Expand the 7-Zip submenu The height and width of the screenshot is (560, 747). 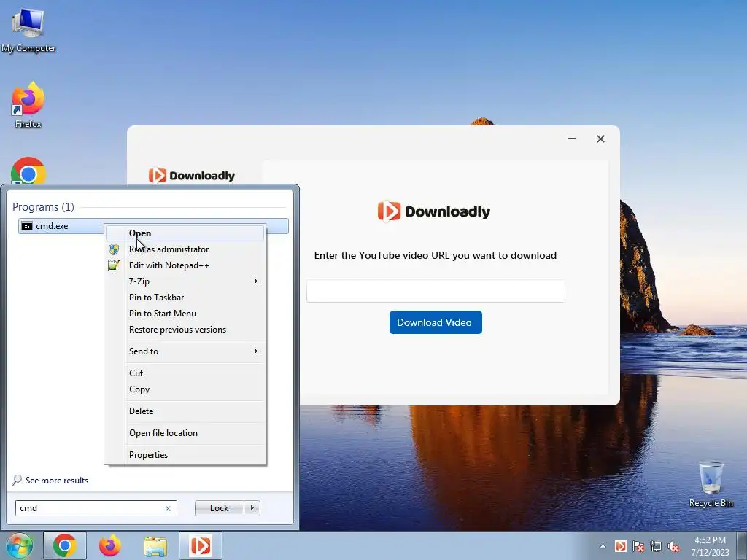[x=185, y=281]
